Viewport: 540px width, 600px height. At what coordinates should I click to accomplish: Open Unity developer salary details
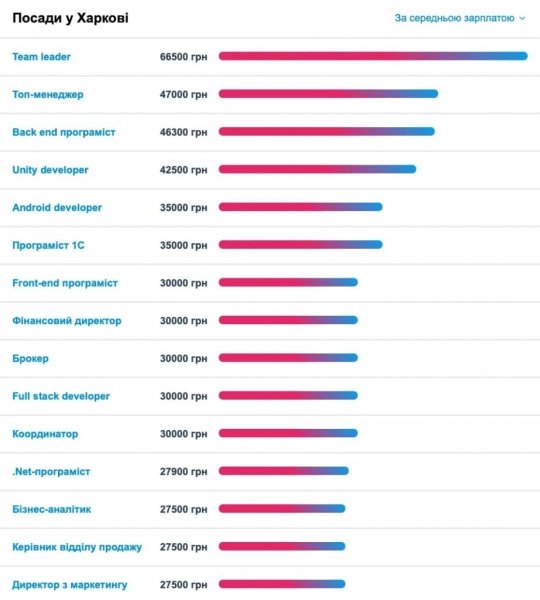tap(50, 170)
